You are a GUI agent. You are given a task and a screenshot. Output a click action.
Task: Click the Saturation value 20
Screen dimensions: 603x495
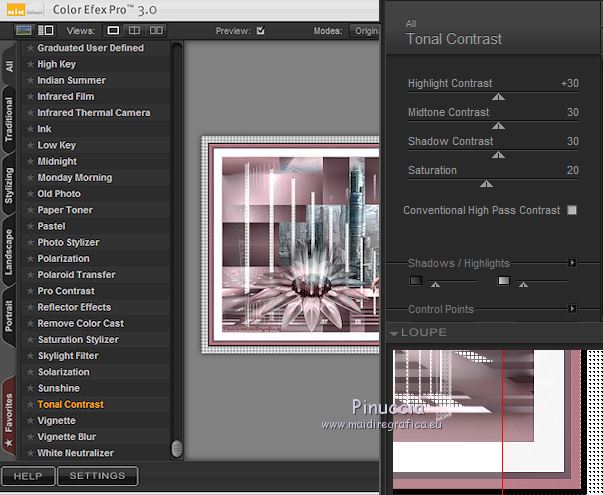(x=573, y=170)
